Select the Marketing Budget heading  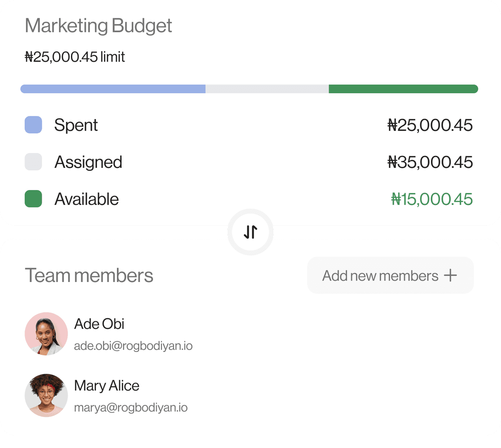pos(99,26)
